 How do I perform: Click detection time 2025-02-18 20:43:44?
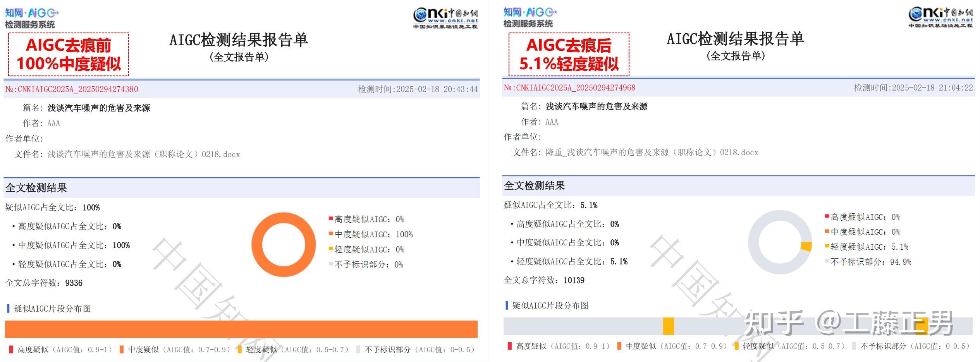point(418,89)
